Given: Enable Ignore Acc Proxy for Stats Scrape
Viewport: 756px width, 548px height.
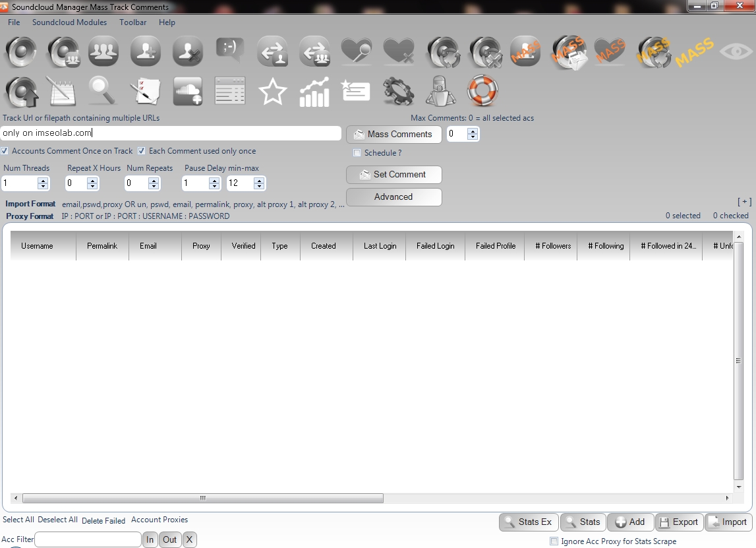Looking at the screenshot, I should pos(554,541).
